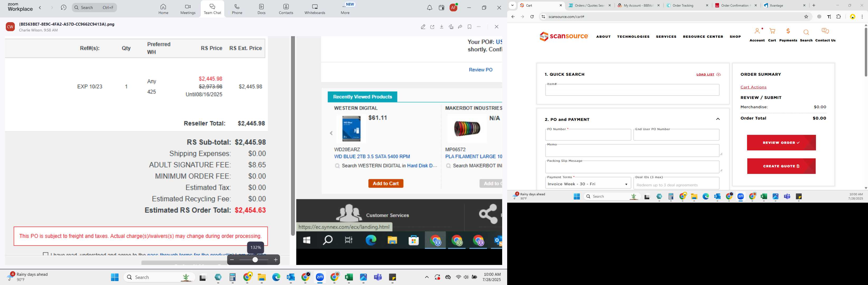
Task: Switch to the Xvantage tab
Action: [785, 5]
